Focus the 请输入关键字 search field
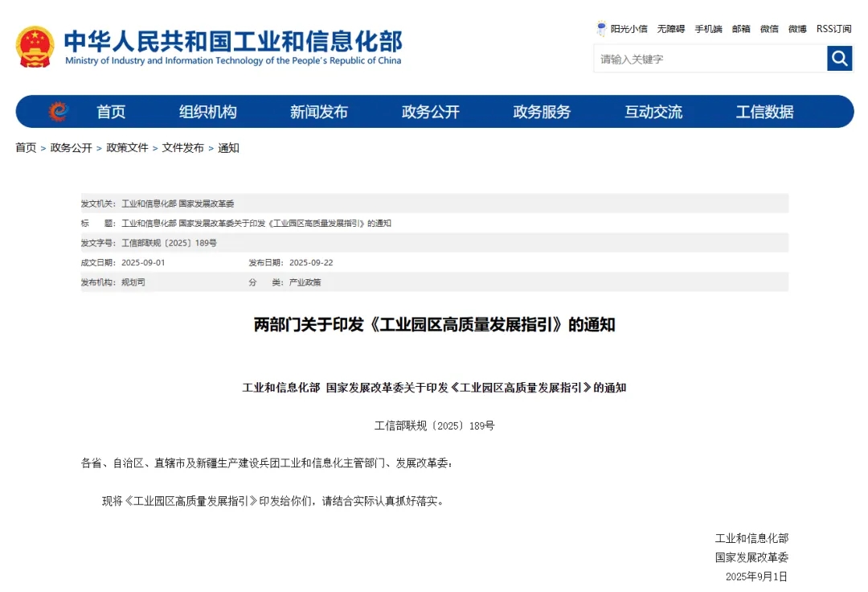Viewport: 868px width, 592px height. point(710,59)
